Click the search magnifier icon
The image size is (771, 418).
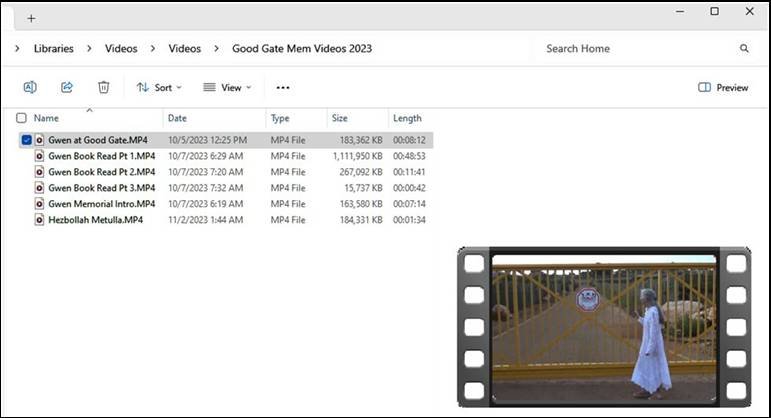744,48
